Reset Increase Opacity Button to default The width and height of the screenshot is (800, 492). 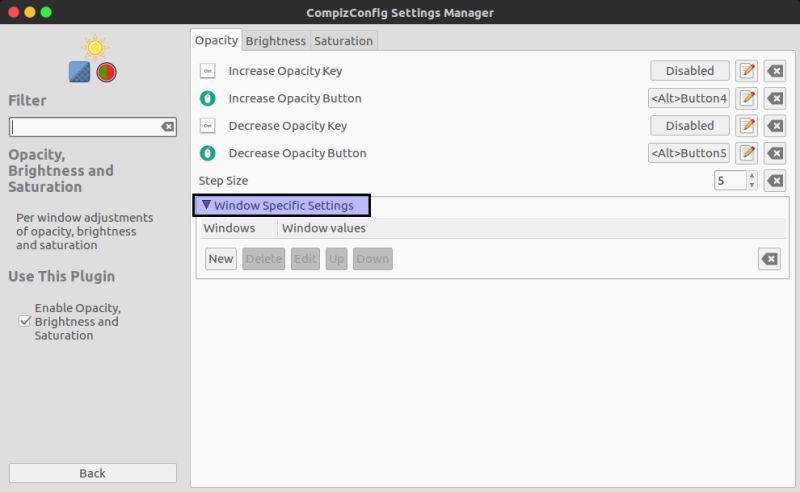(x=774, y=98)
